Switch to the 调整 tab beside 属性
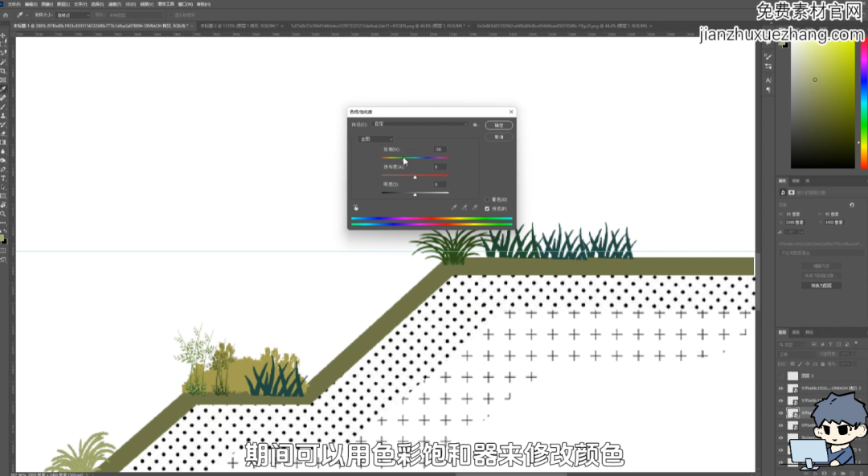Image resolution: width=868 pixels, height=476 pixels. 796,181
